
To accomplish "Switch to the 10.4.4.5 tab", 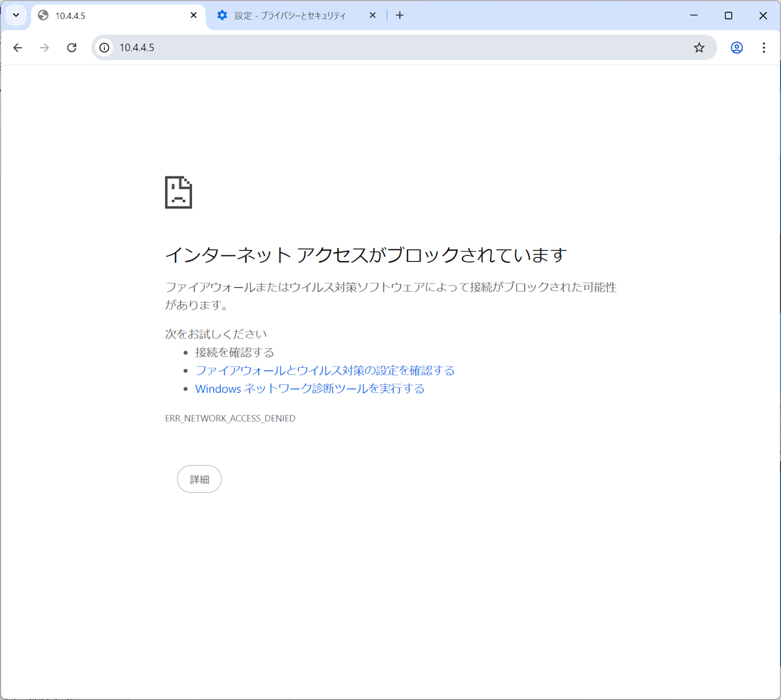I will coord(118,16).
